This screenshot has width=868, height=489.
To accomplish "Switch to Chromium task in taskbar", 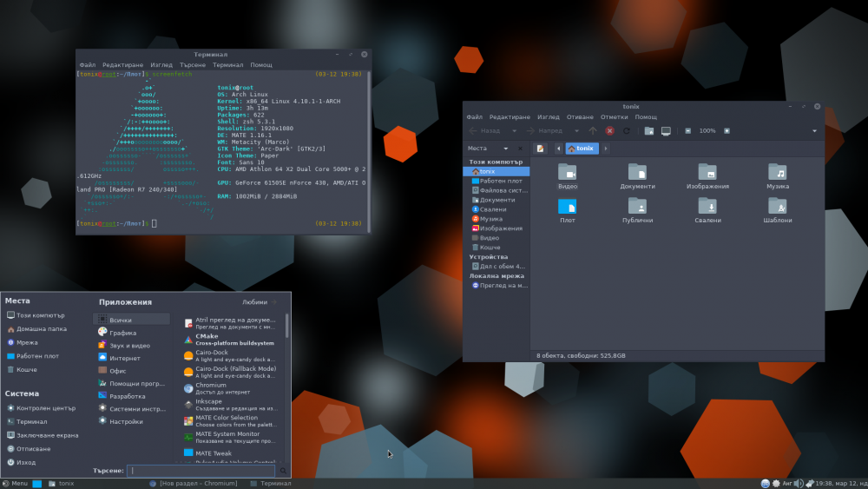I will 194,484.
